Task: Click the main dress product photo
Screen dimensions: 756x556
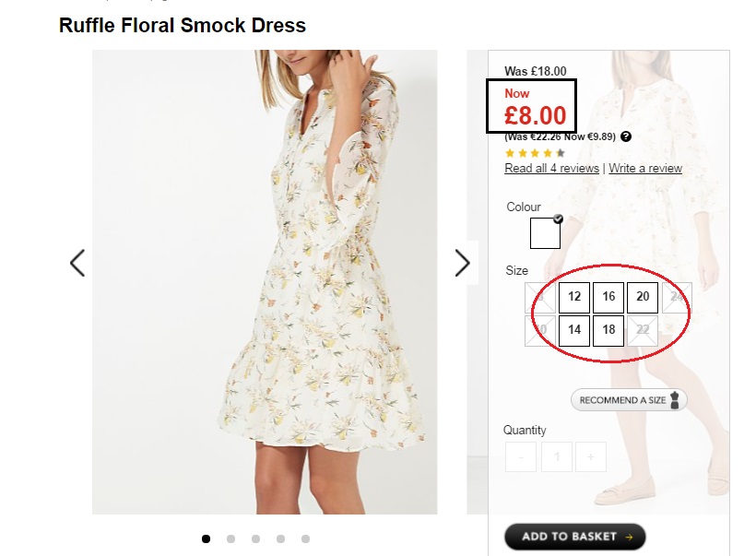Action: pyautogui.click(x=265, y=281)
